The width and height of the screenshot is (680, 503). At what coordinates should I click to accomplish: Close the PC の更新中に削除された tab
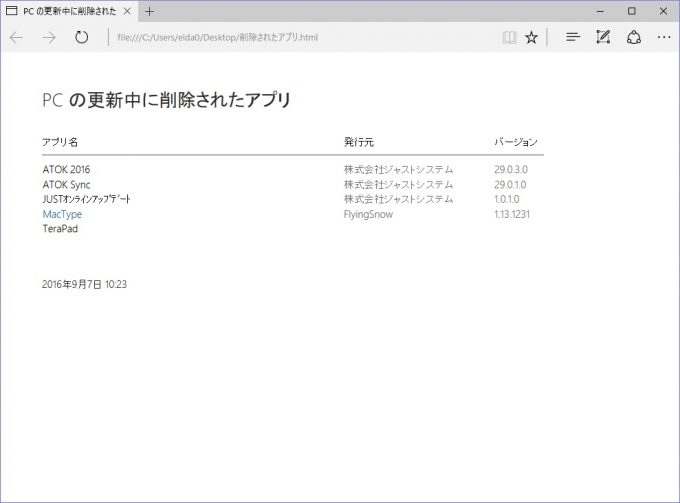click(127, 11)
